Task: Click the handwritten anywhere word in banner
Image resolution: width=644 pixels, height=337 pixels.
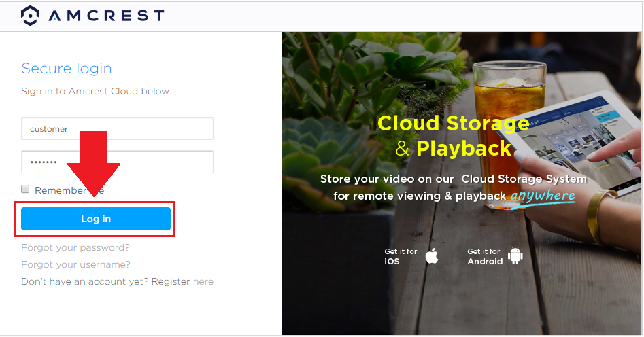Action: pyautogui.click(x=543, y=196)
